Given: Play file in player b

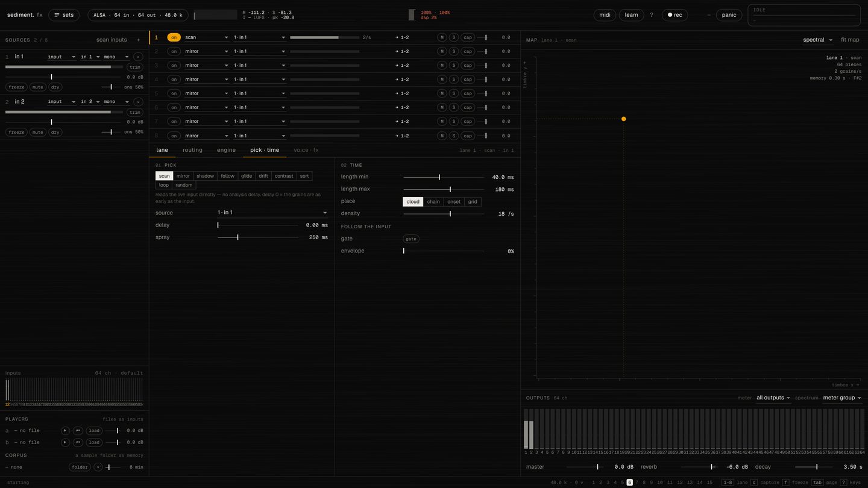Looking at the screenshot, I should pyautogui.click(x=66, y=442).
